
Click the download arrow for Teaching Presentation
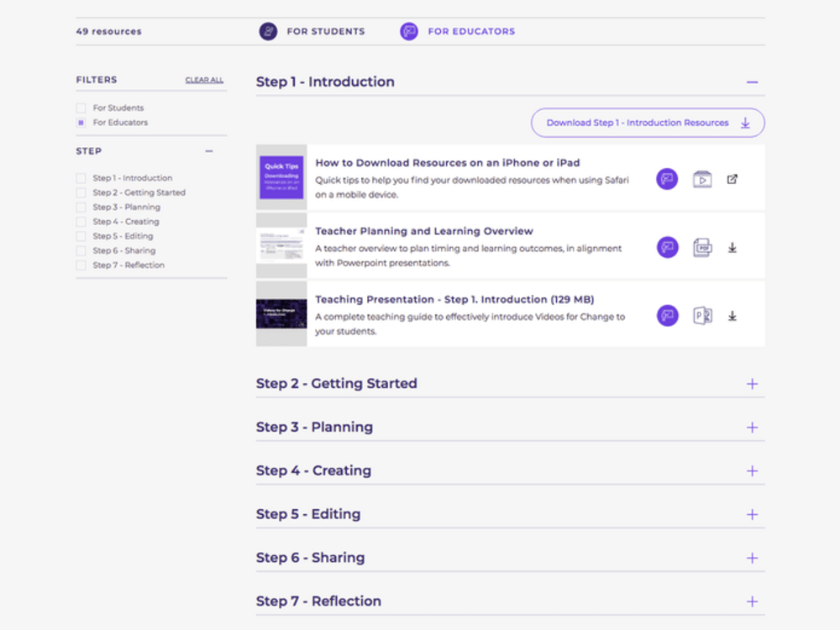[732, 315]
